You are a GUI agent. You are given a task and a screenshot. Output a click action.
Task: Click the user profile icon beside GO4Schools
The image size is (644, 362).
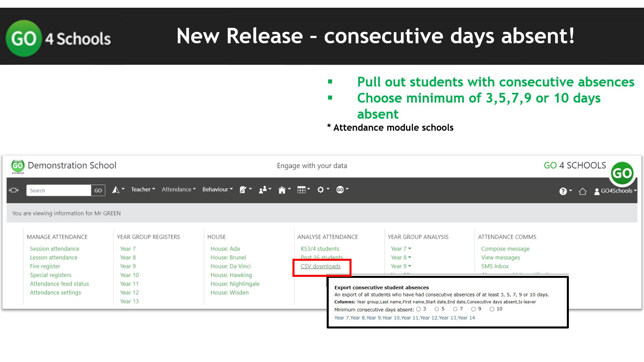[x=597, y=191]
